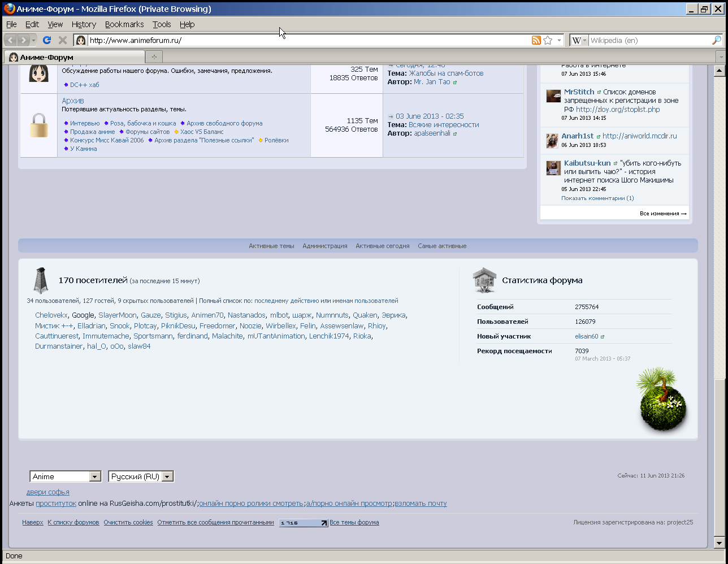Open the Русский (RU) language dropdown
Viewport: 728px width, 564px height.
coord(167,476)
